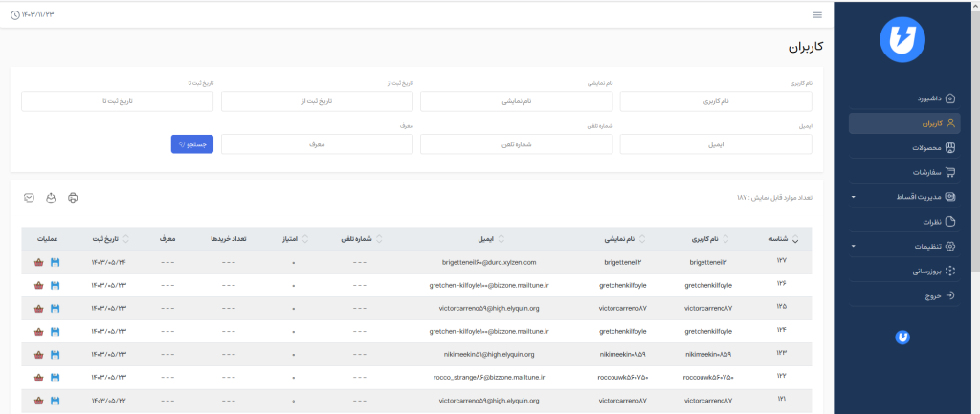Click the blue save icon in row 121
980x414 pixels.
(x=55, y=398)
